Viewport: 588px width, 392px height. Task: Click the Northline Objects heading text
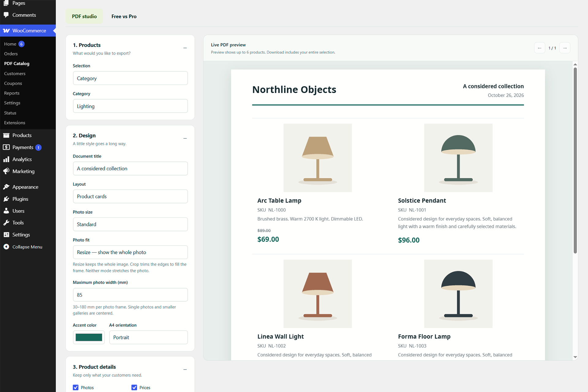pyautogui.click(x=294, y=89)
